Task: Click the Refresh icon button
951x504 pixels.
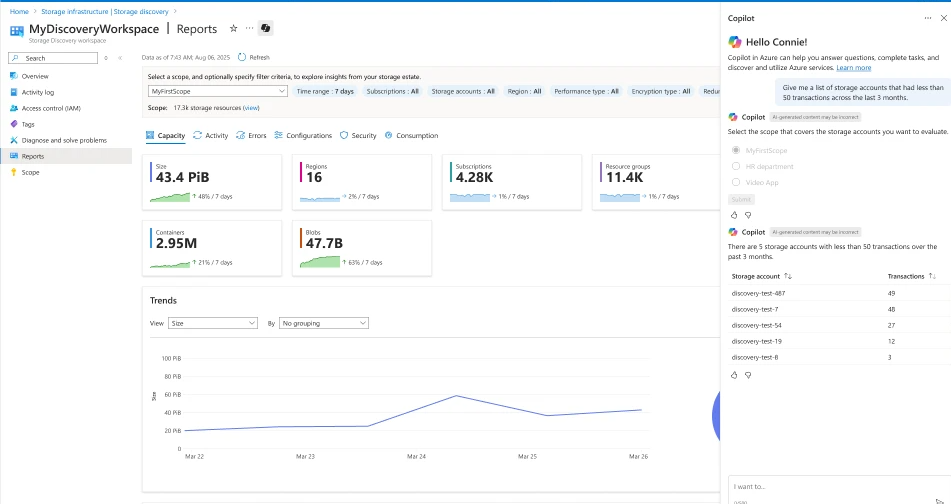Action: click(x=242, y=58)
